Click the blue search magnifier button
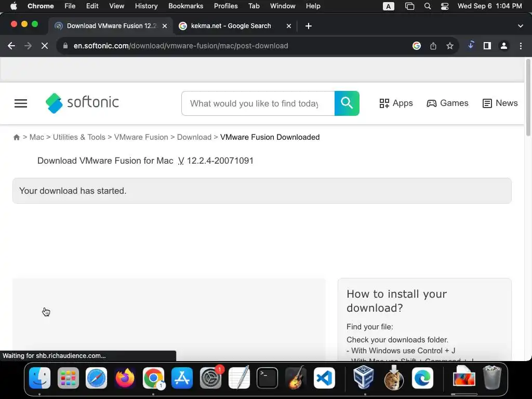 pos(347,103)
